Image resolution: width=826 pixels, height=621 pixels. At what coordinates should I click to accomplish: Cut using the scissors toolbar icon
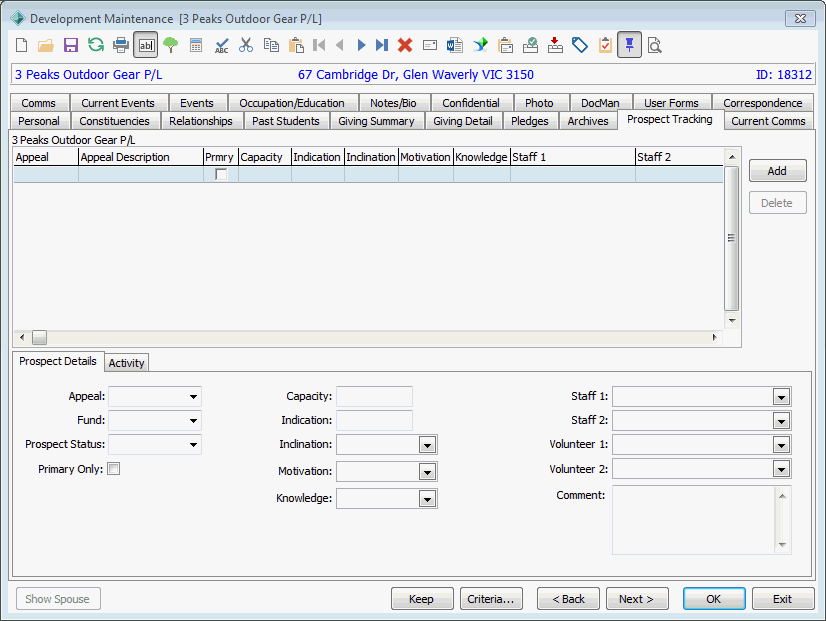pyautogui.click(x=246, y=45)
